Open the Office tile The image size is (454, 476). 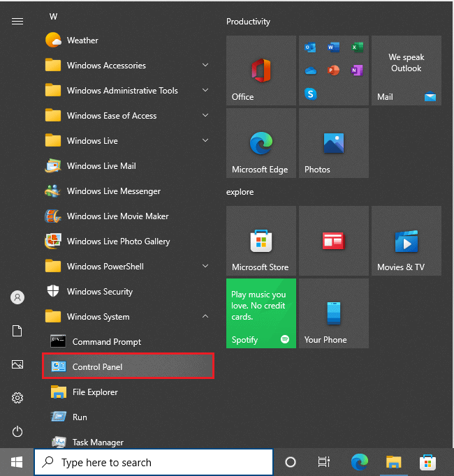tap(261, 70)
